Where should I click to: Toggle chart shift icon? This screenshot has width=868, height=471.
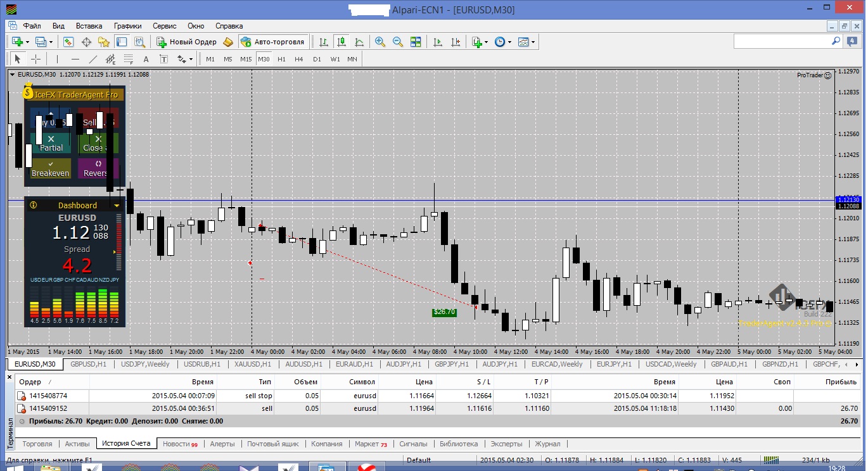click(x=456, y=42)
